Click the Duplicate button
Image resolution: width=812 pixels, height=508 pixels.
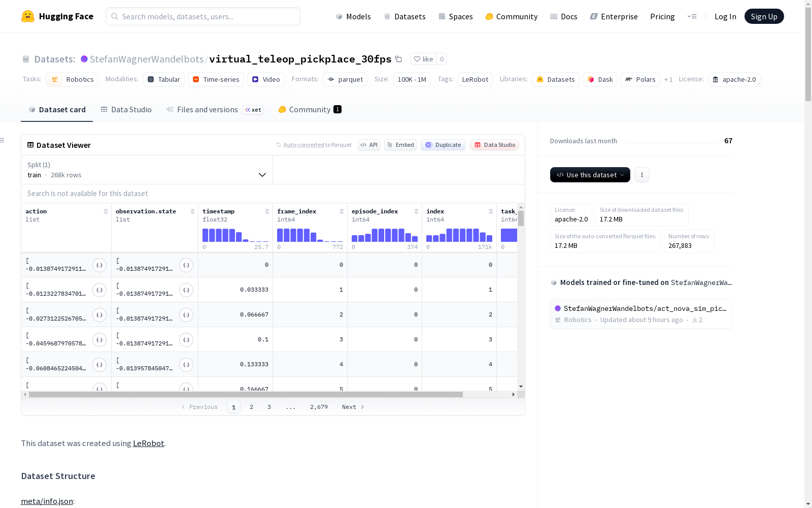(x=443, y=145)
